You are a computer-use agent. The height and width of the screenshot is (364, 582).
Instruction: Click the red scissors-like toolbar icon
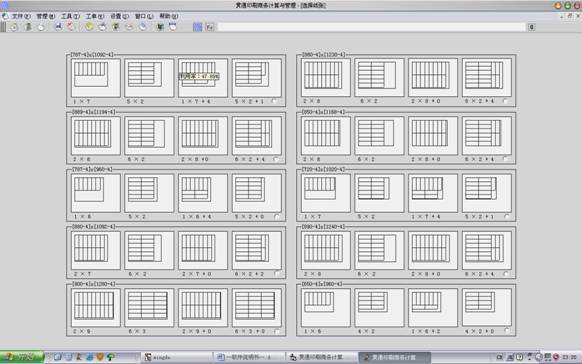[71, 27]
